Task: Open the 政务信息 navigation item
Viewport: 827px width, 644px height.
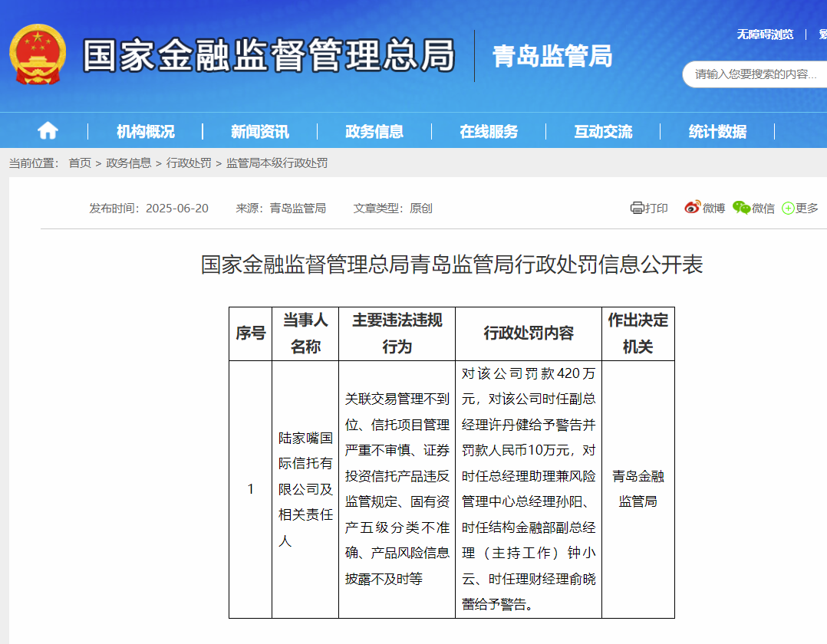Action: pos(374,132)
